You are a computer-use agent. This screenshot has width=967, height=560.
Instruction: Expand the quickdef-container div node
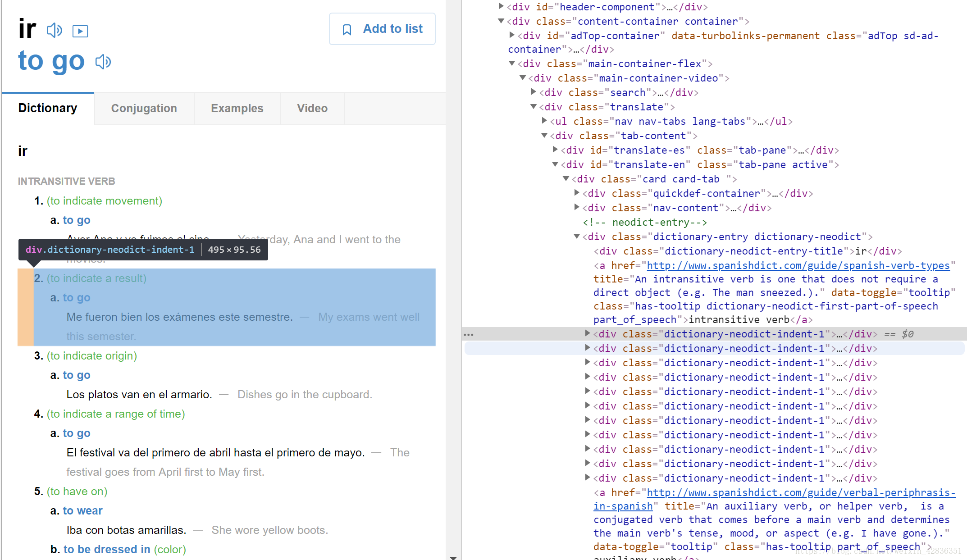tap(577, 193)
